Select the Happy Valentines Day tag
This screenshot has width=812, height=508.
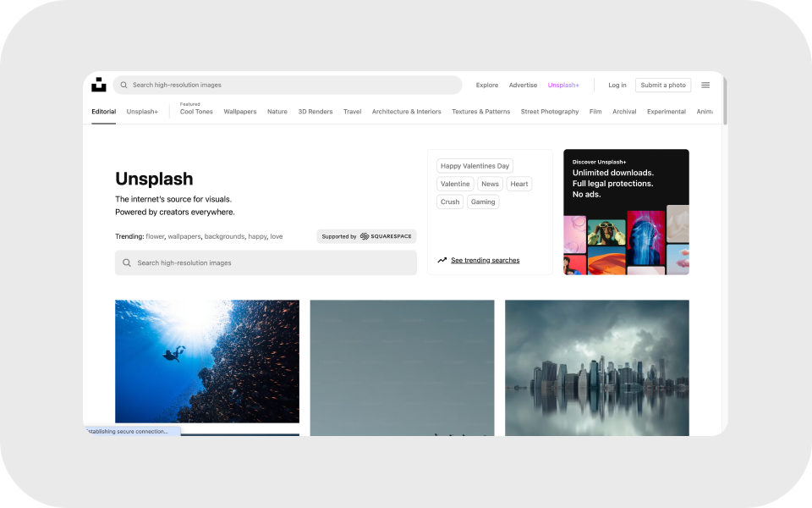[x=475, y=166]
